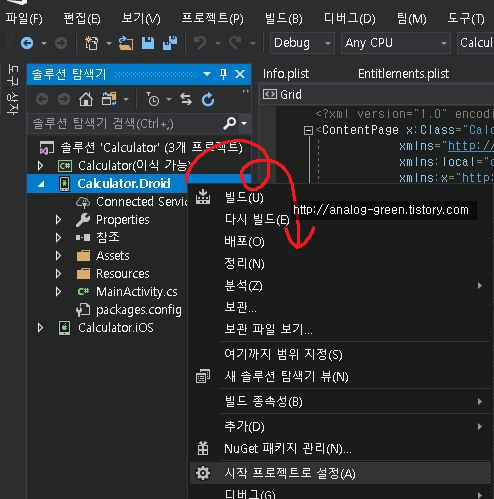Image resolution: width=494 pixels, height=499 pixels.
Task: Open the 파일(F) menu
Action: 24,19
